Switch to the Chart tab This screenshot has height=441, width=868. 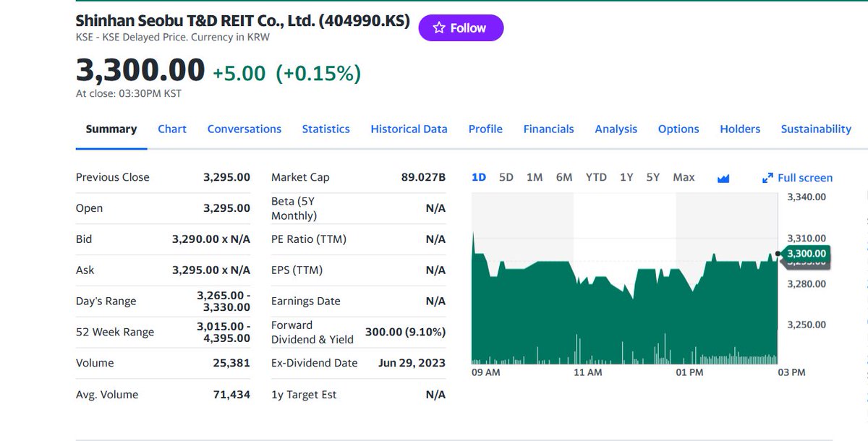(x=172, y=129)
